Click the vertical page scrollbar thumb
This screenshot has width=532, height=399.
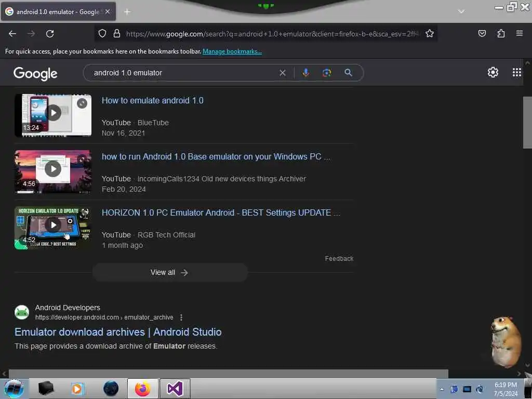click(x=527, y=122)
